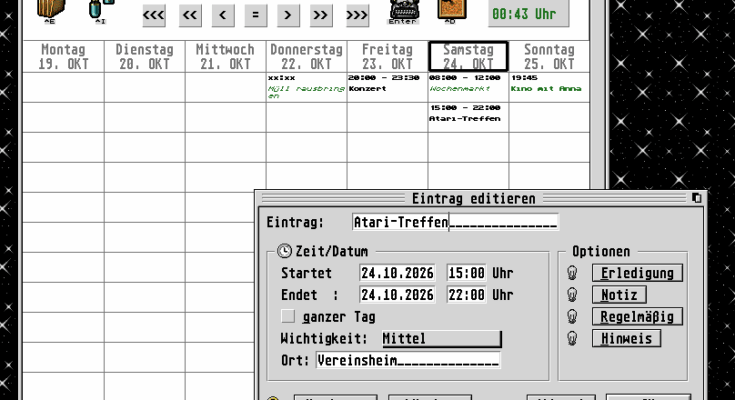Go forward one step with the single > button
This screenshot has height=400, width=735.
(288, 15)
